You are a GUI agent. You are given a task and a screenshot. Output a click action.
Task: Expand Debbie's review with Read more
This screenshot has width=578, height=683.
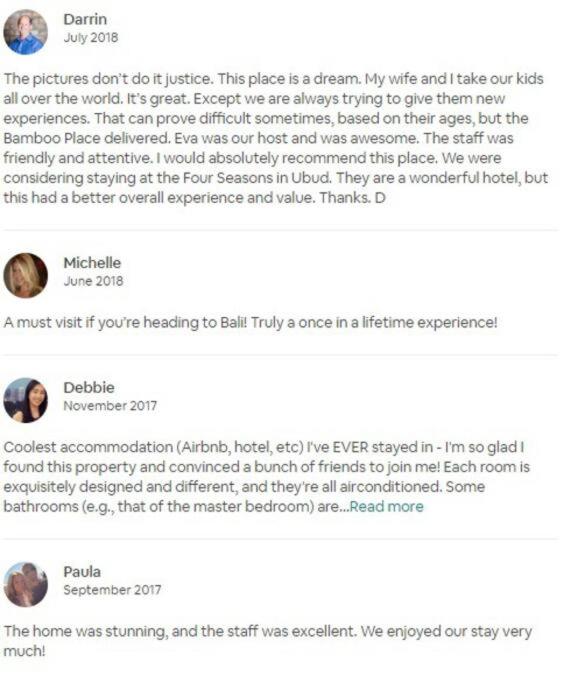tap(386, 507)
